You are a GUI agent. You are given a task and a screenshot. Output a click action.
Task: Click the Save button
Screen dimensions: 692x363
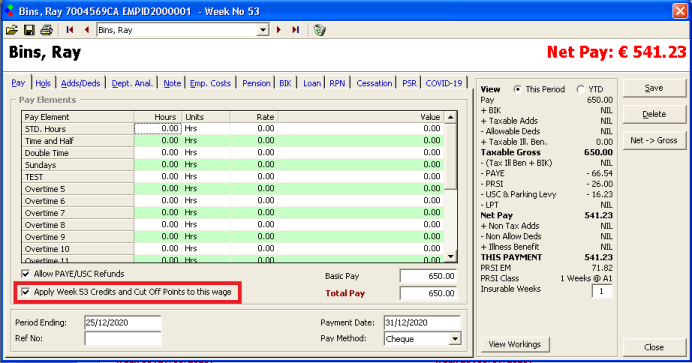654,88
